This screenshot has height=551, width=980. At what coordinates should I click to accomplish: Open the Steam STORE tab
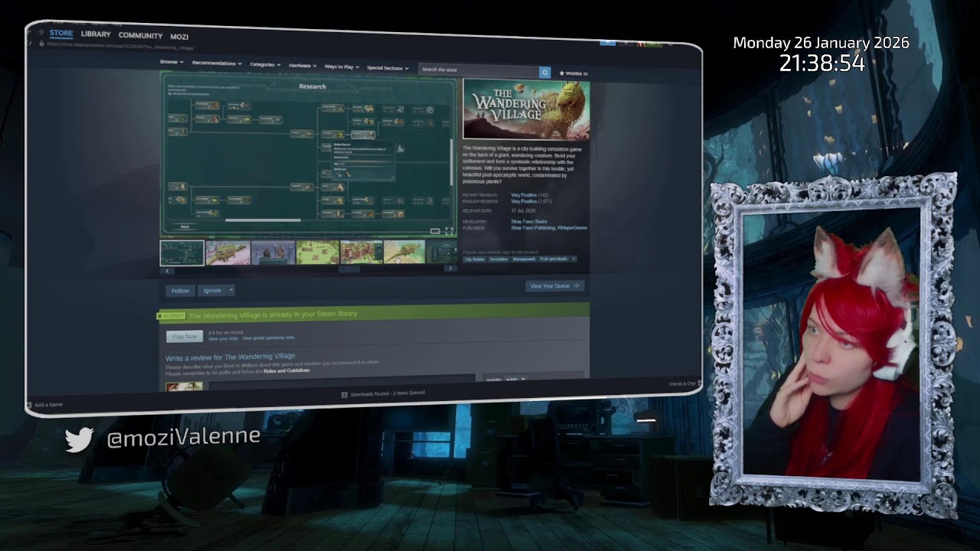(61, 34)
